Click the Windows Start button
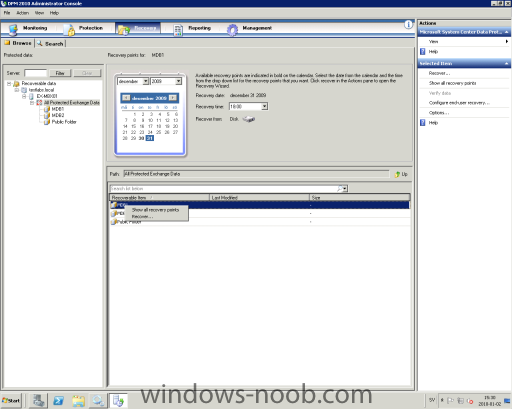512x409 pixels. coord(11,400)
